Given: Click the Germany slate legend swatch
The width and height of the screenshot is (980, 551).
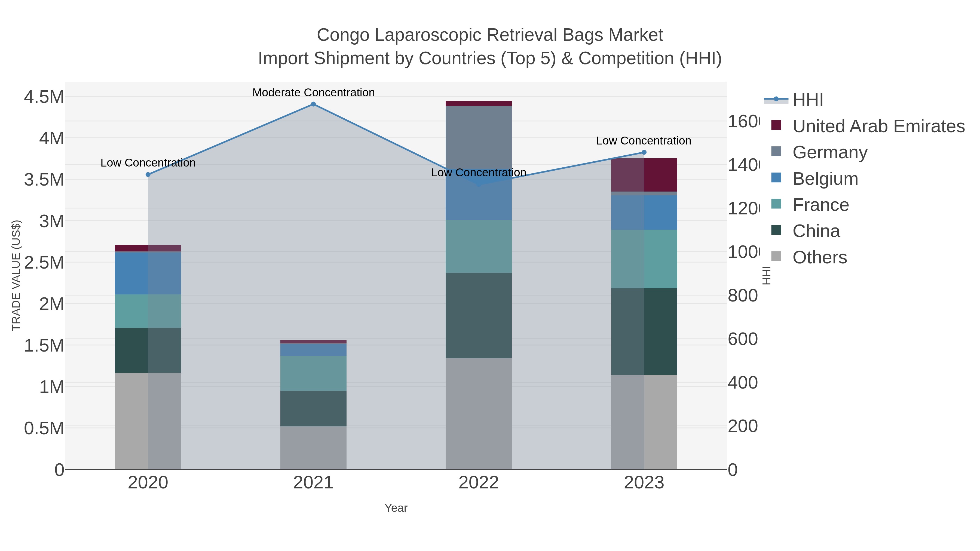Looking at the screenshot, I should pyautogui.click(x=776, y=151).
